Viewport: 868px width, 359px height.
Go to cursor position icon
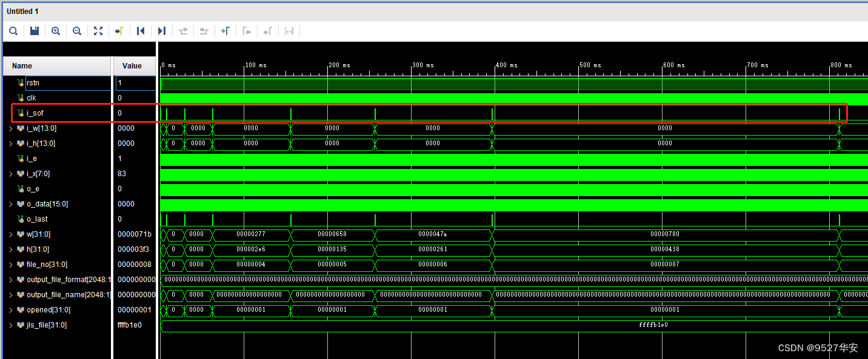click(x=119, y=31)
